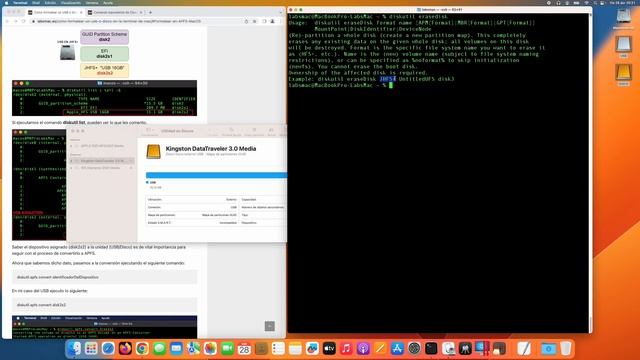The image size is (640, 360).
Task: Open Reminders from the Dock
Action: 278,348
